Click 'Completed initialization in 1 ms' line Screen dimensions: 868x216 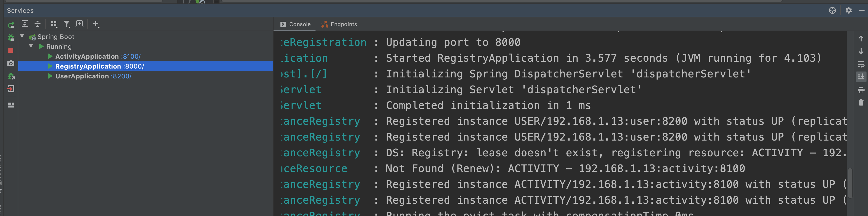pos(488,106)
